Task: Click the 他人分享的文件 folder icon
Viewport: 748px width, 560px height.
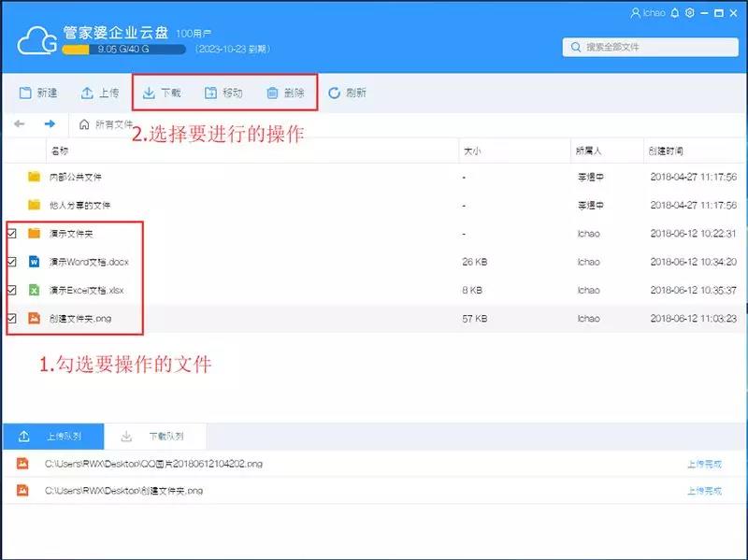Action: [34, 205]
